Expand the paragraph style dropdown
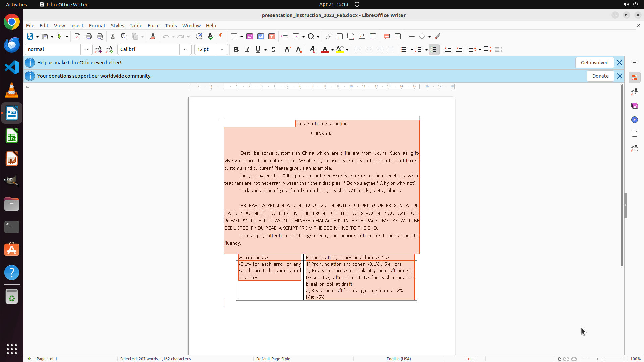This screenshot has width=644, height=362. tap(87, 49)
